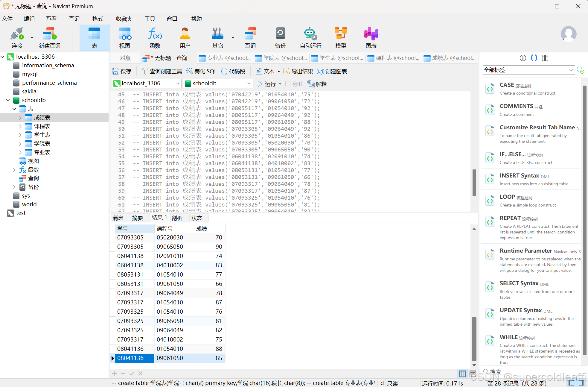Image resolution: width=588 pixels, height=387 pixels.
Task: Toggle right pane display at bottom-right corner
Action: point(581,383)
